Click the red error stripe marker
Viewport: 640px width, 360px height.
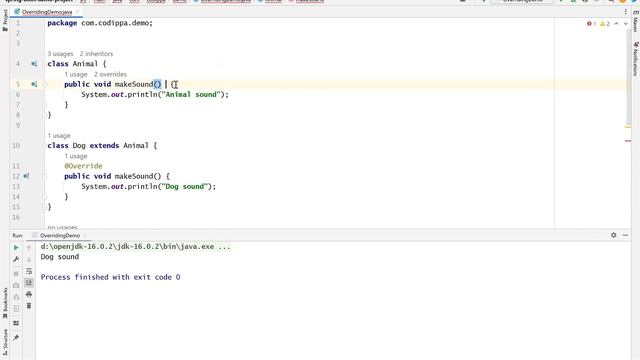tap(628, 141)
